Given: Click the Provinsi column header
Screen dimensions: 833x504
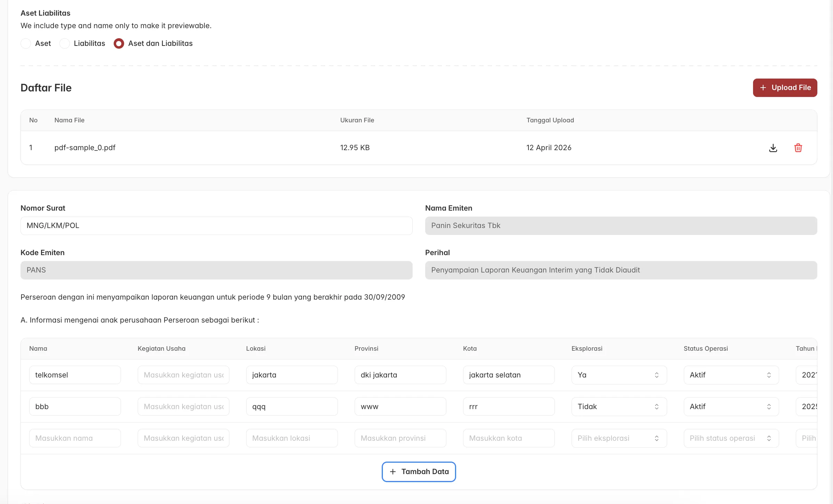Looking at the screenshot, I should (x=366, y=349).
